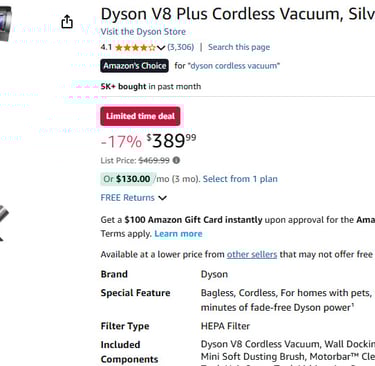This screenshot has width=375, height=366.
Task: Click the info icon next to List Price
Action: 176,160
